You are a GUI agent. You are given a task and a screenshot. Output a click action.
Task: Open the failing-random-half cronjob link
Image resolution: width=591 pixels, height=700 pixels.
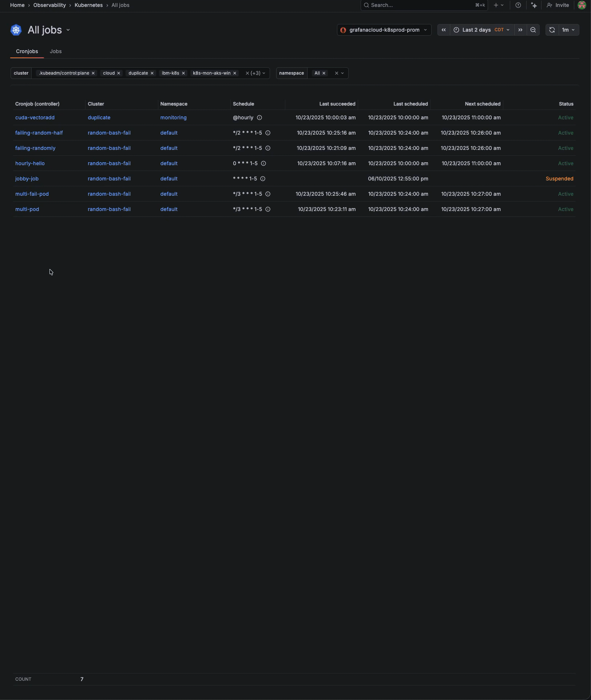39,133
